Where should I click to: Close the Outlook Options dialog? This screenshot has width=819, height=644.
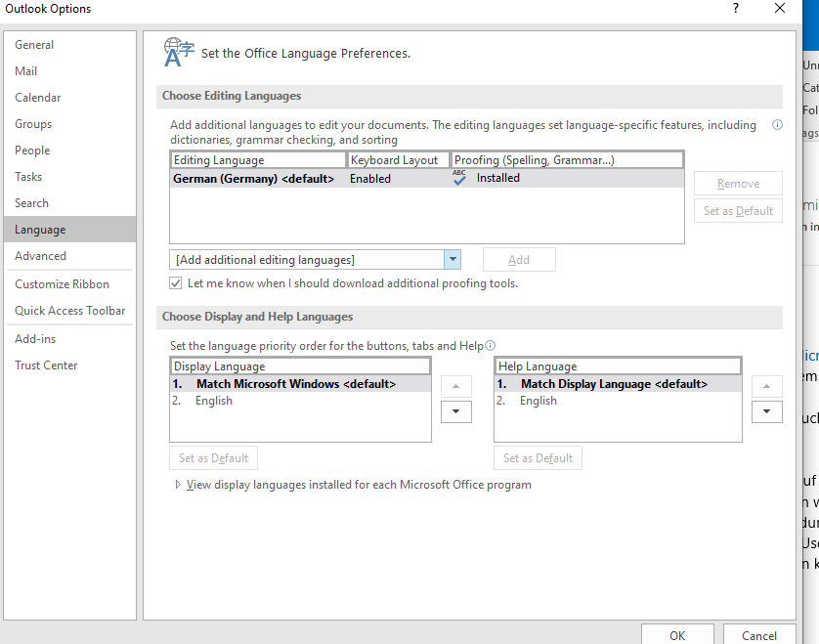pyautogui.click(x=779, y=9)
